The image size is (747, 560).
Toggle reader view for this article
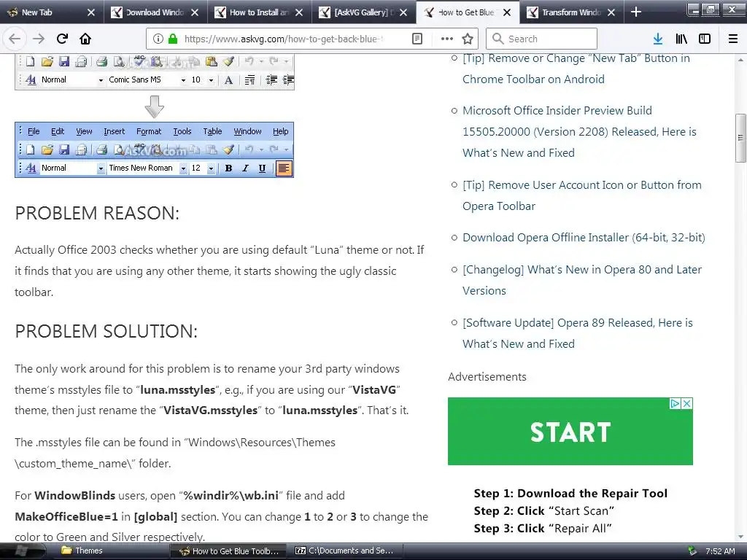(417, 39)
